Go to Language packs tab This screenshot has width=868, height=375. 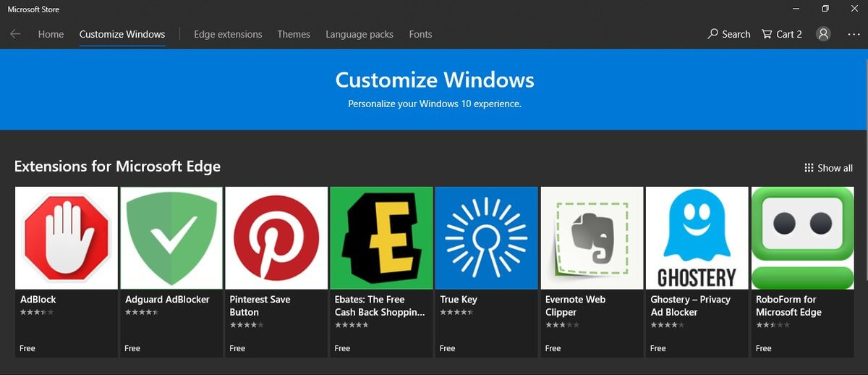(359, 34)
